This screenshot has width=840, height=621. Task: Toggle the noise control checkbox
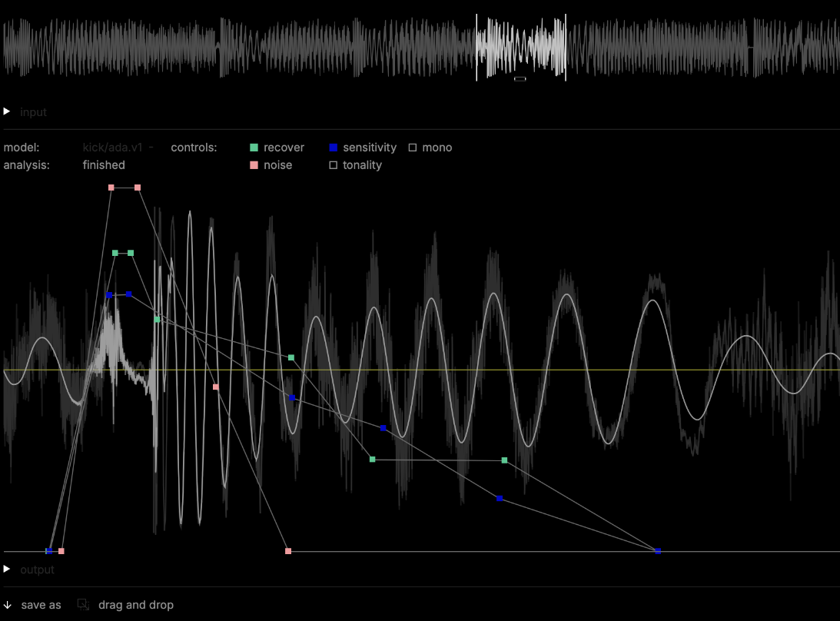[254, 165]
